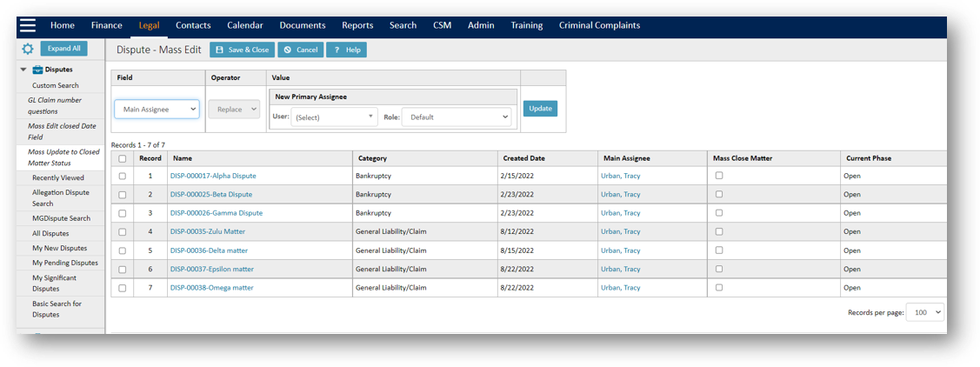Select My Significant Disputes

click(55, 284)
